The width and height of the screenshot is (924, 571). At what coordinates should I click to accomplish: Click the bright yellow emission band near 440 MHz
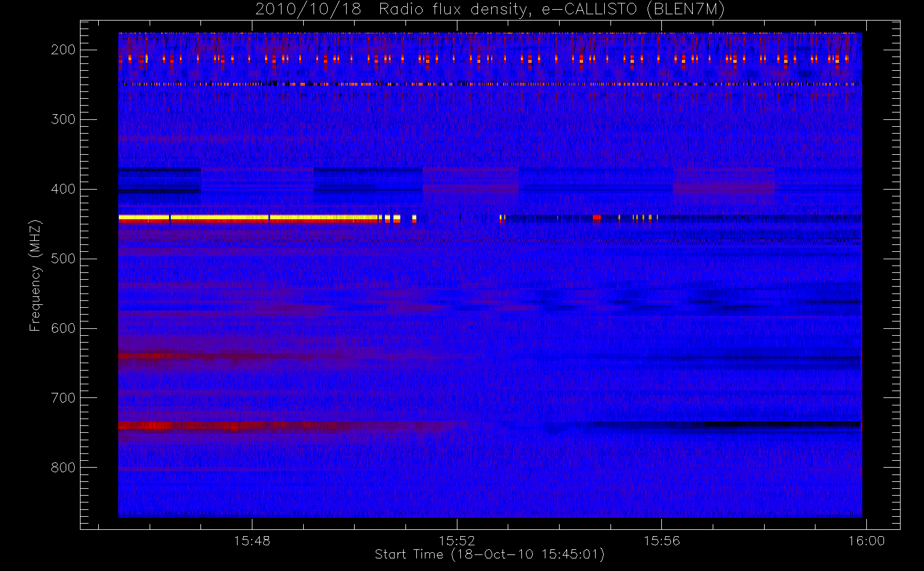(248, 218)
